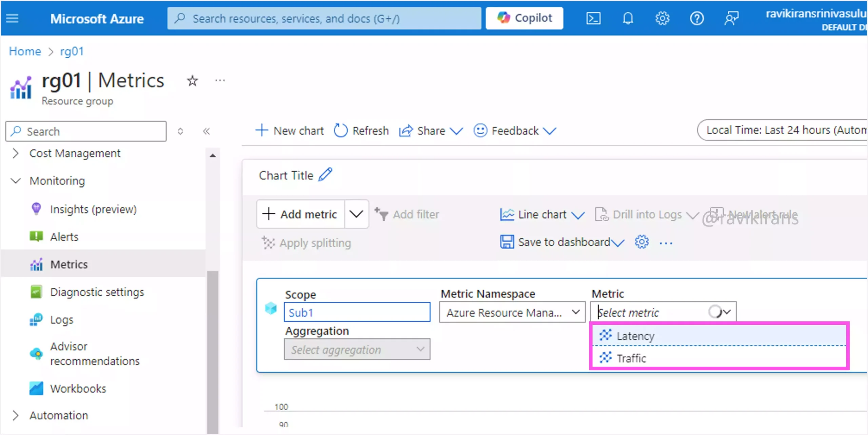Open the Line chart type dropdown

point(542,215)
